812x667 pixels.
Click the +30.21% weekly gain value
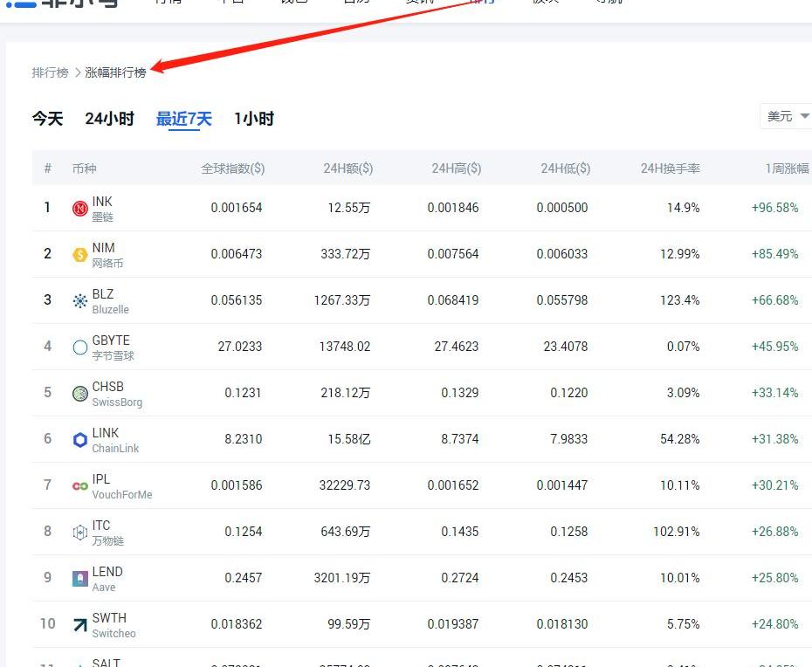774,485
